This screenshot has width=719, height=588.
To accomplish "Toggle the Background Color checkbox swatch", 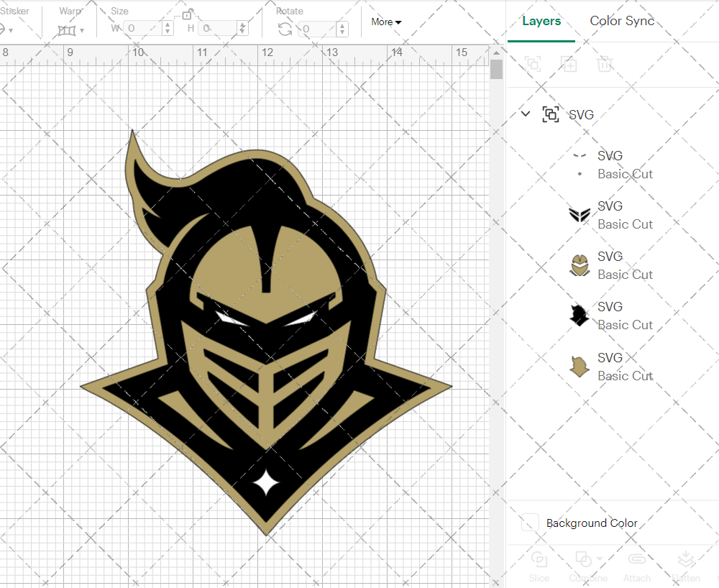I will click(x=529, y=523).
